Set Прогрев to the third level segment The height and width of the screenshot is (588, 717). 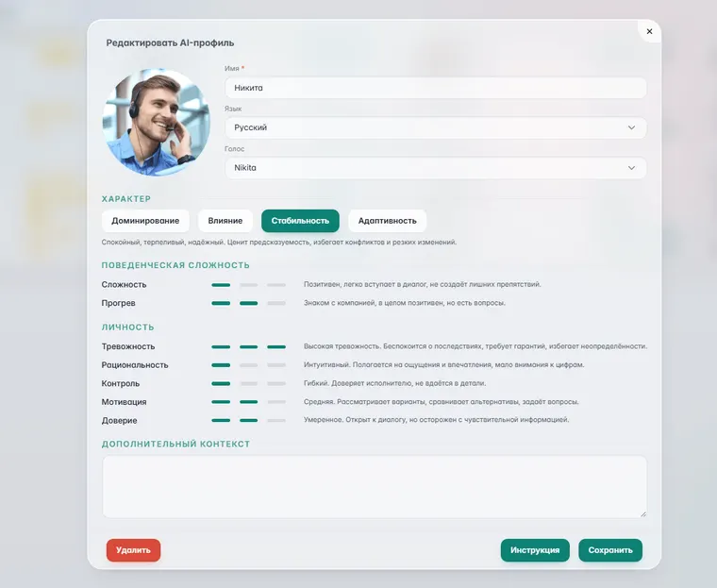coord(276,303)
